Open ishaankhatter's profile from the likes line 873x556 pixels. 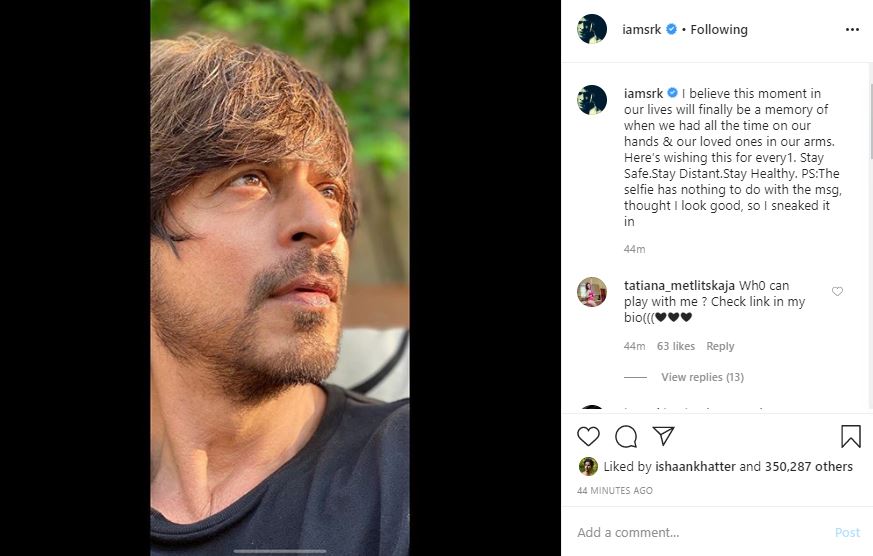tap(695, 466)
